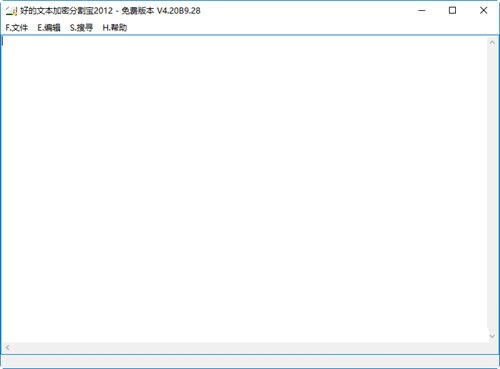Click the vertical scrollbar up arrow
500x369 pixels.
(492, 43)
